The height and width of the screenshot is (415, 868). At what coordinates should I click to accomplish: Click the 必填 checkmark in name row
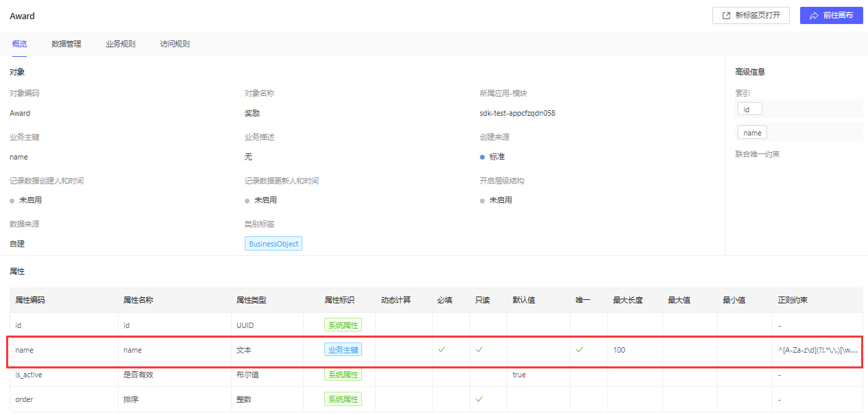click(x=442, y=350)
